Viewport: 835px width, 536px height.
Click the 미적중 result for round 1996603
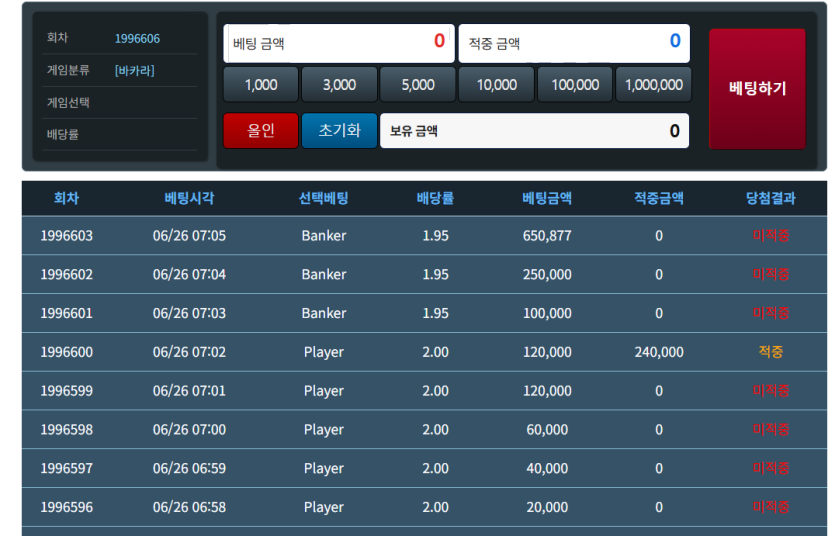(771, 235)
